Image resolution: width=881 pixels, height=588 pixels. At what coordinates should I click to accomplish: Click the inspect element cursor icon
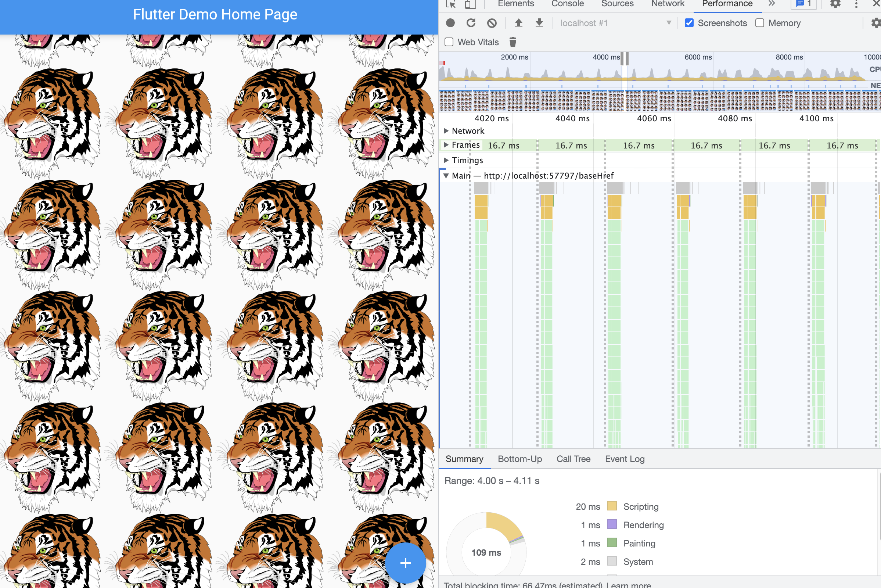click(x=451, y=4)
